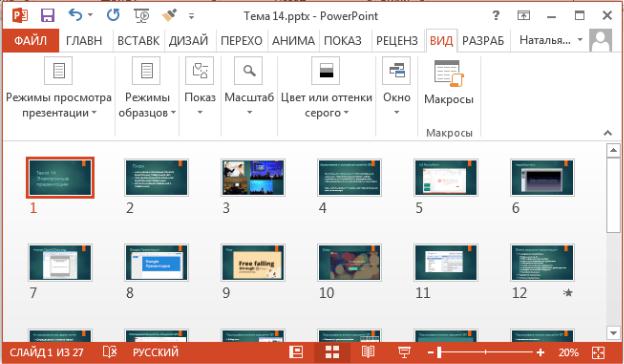Click the РУССКИЙ language indicator
Image resolution: width=624 pixels, height=364 pixels.
(156, 352)
